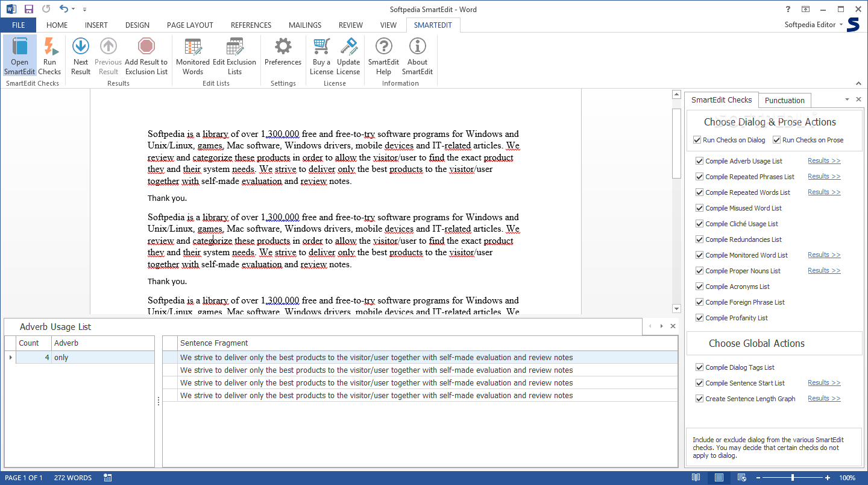Switch to the INSERT ribbon tab
The image size is (868, 485).
click(x=96, y=25)
